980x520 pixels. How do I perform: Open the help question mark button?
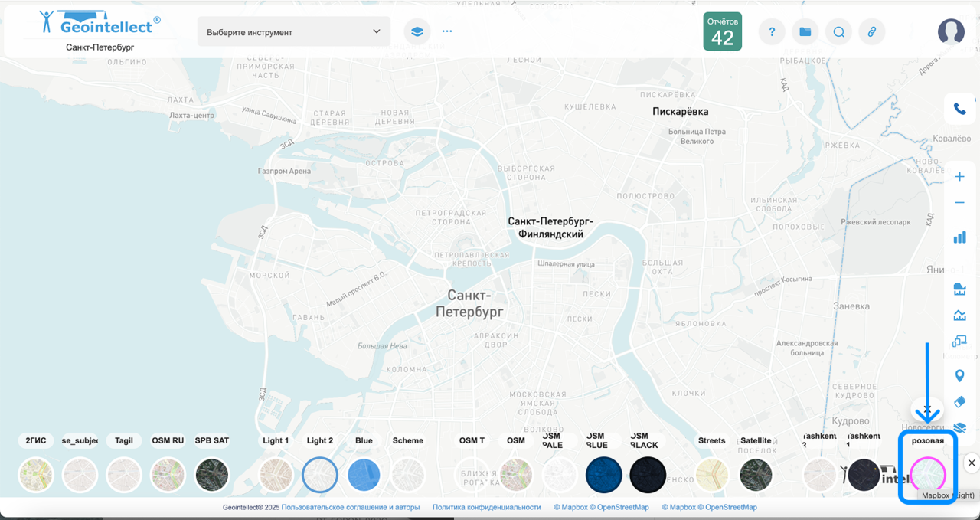coord(772,31)
